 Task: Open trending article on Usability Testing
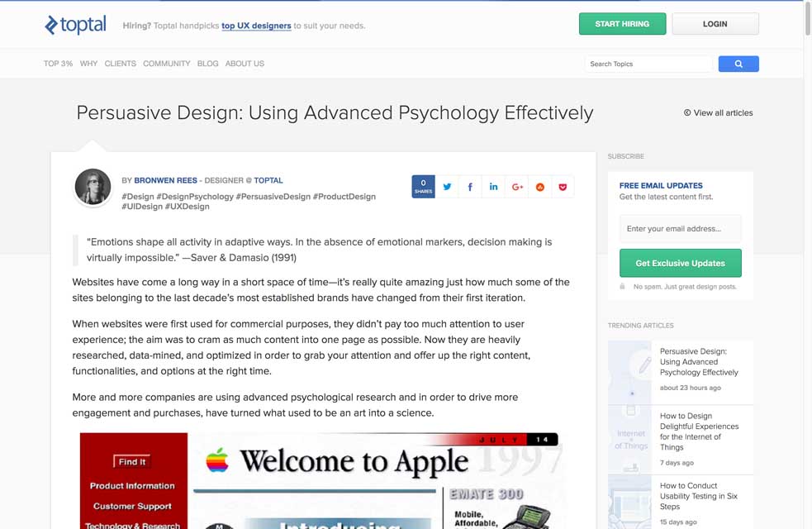pos(698,496)
